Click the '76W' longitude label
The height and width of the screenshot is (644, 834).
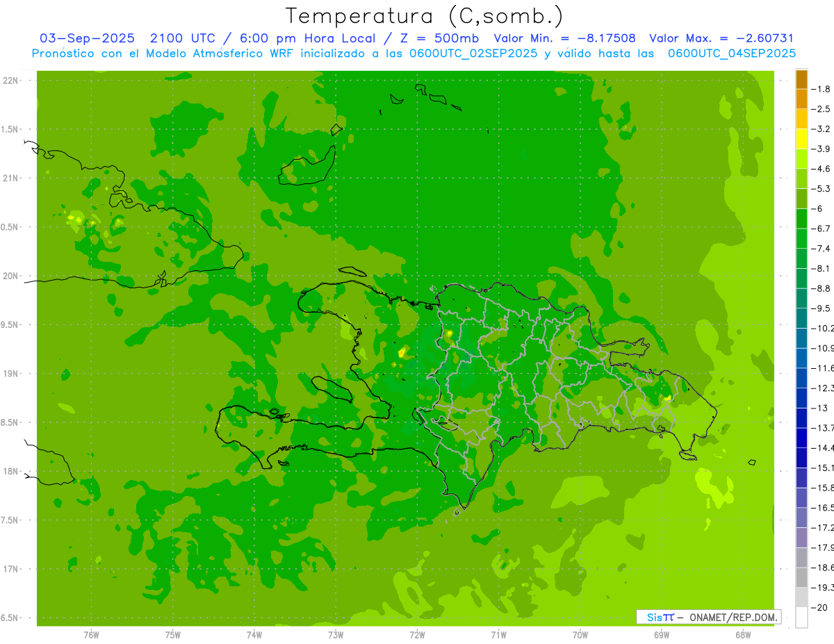(91, 634)
